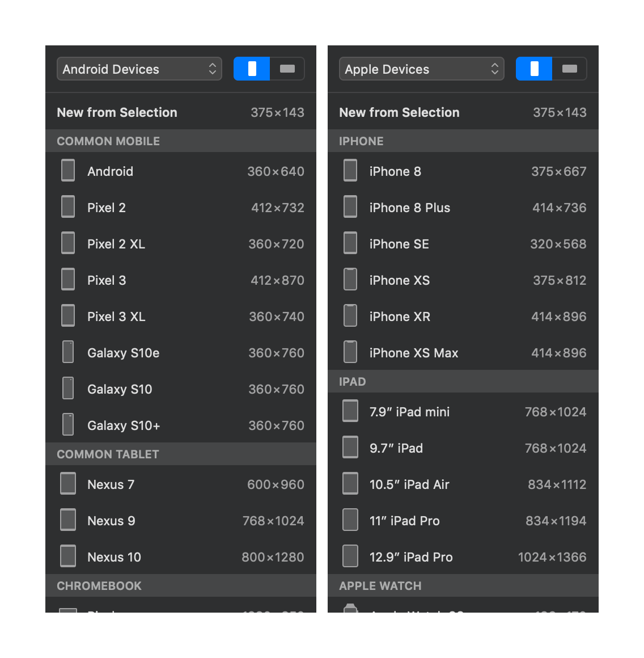
Task: Open the Apple Devices dropdown
Action: click(421, 69)
